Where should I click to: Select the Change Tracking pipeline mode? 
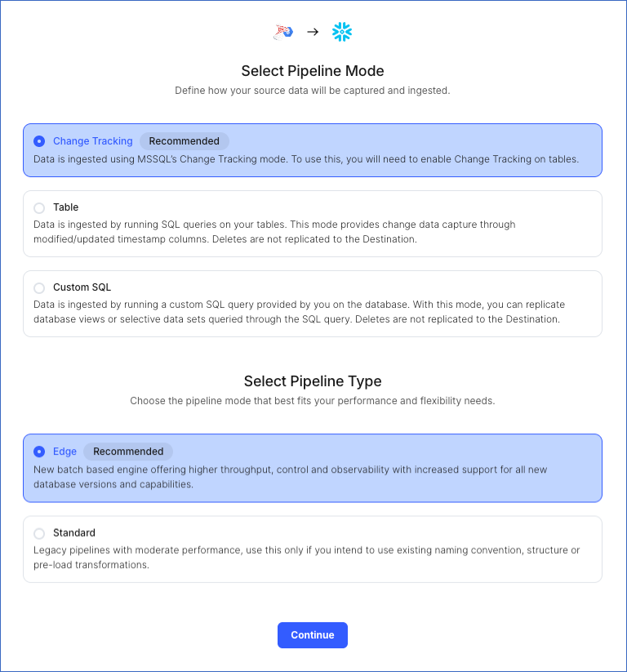click(x=39, y=140)
